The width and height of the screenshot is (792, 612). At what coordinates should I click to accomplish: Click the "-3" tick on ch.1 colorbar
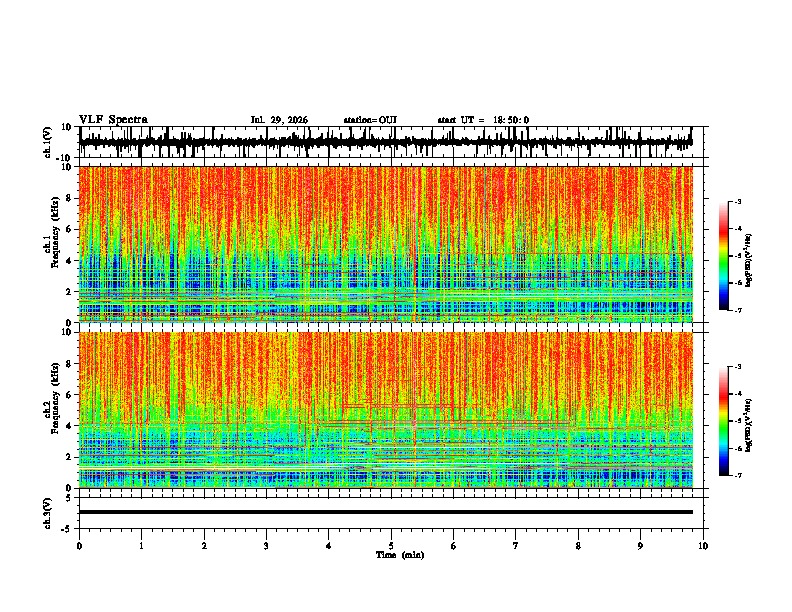tap(738, 201)
